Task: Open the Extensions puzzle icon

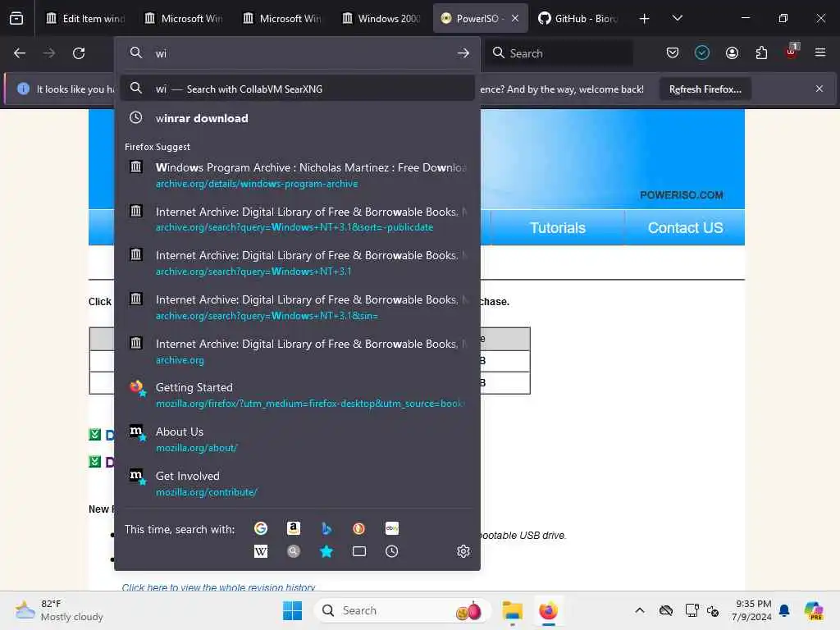Action: click(761, 52)
